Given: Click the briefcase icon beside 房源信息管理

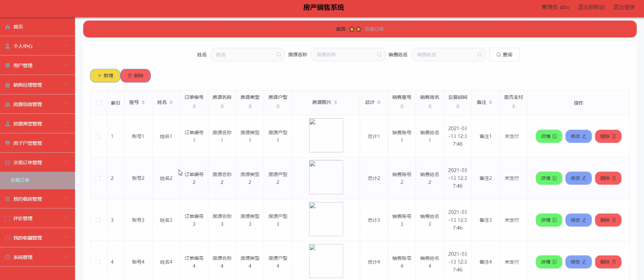Looking at the screenshot, I should point(7,105).
